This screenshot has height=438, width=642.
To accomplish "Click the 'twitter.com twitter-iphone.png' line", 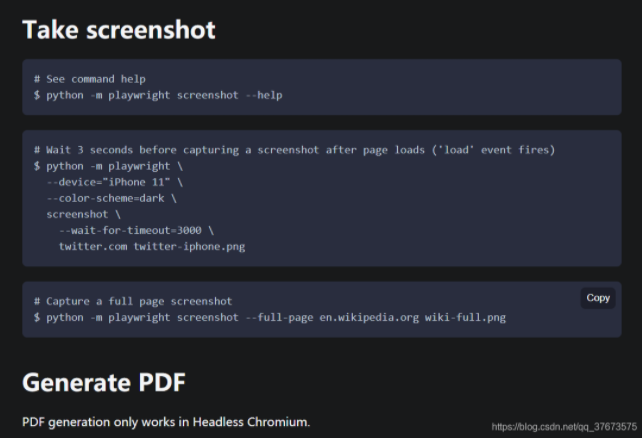I will coord(152,246).
